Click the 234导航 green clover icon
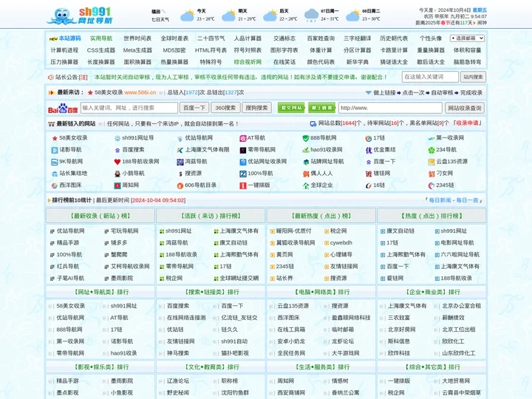Screen dimensions: 532x399 [432, 150]
